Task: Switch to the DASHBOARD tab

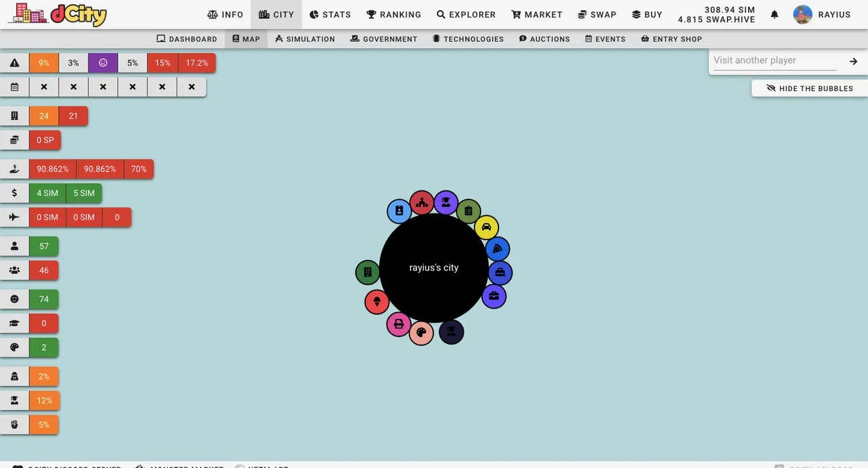Action: click(x=187, y=39)
